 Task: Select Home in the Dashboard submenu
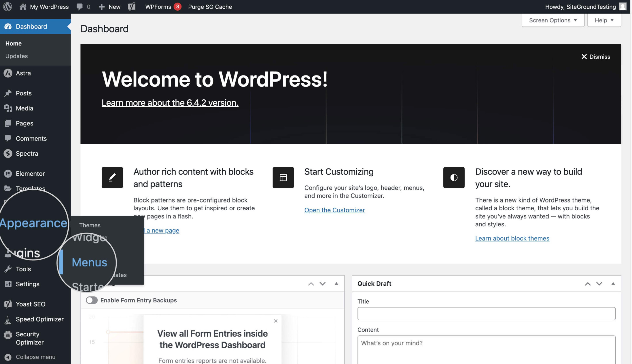14,43
